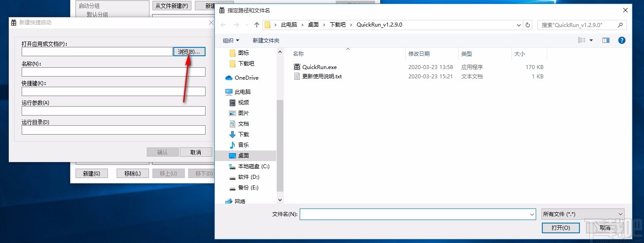
Task: Click the 运行参数(A) input field
Action: pos(114,111)
